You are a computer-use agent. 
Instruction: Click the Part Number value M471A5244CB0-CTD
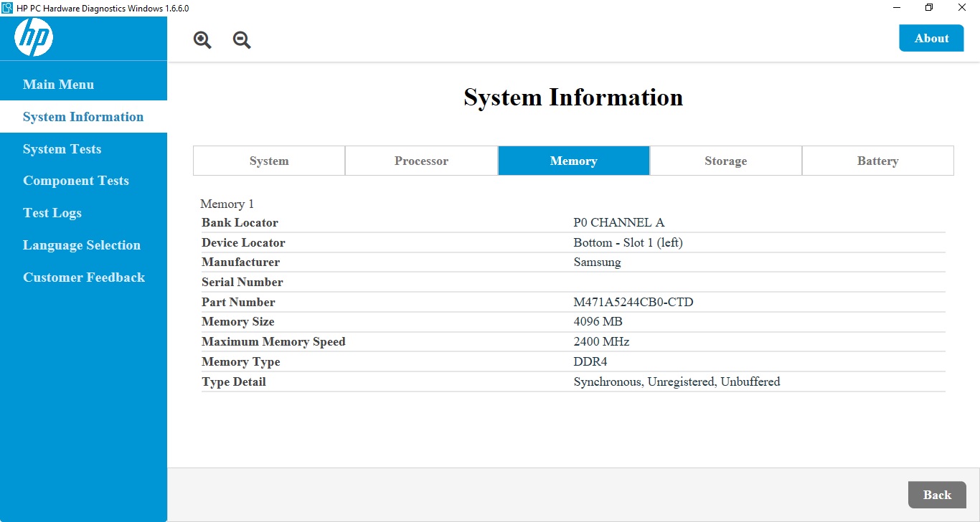pyautogui.click(x=633, y=303)
